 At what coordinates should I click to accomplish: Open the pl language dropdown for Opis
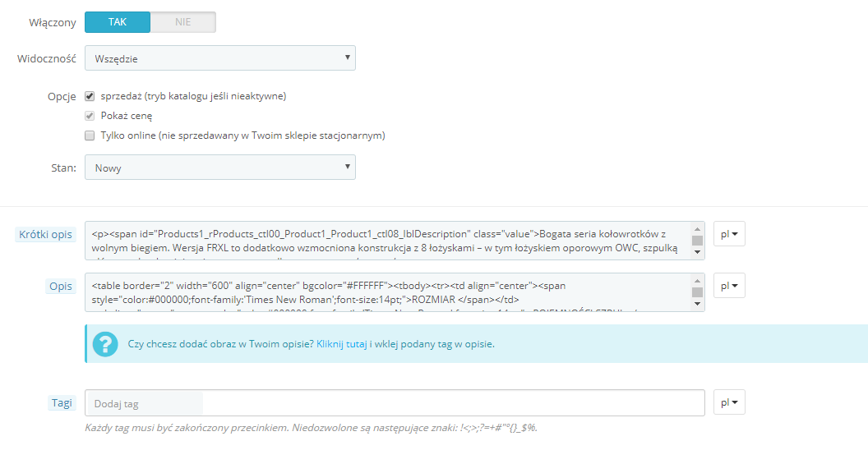pyautogui.click(x=729, y=286)
